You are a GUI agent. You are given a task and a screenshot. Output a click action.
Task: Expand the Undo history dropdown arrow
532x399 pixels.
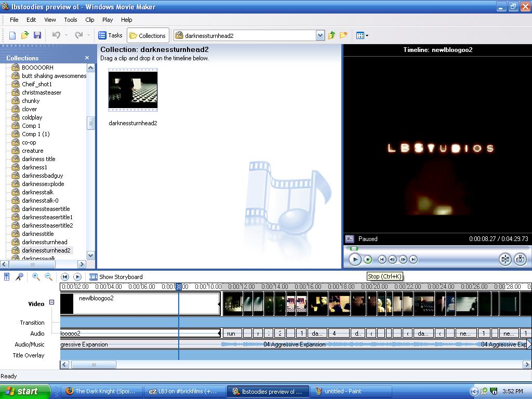click(x=66, y=35)
